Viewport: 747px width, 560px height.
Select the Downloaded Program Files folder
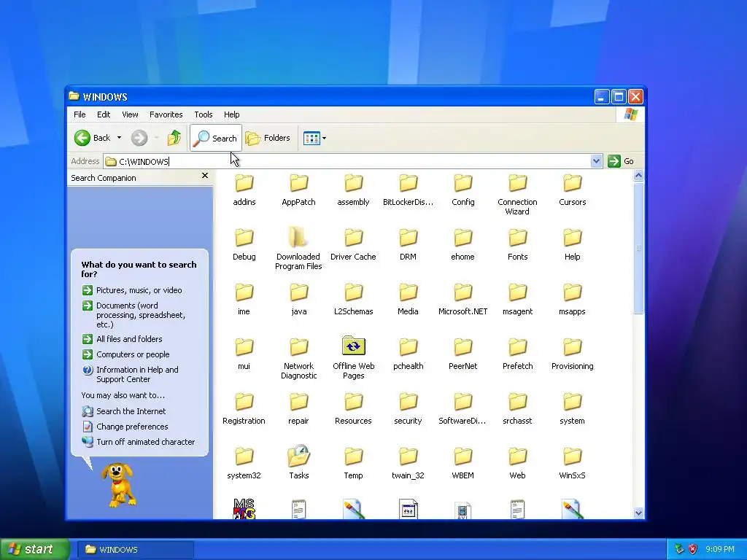(298, 249)
